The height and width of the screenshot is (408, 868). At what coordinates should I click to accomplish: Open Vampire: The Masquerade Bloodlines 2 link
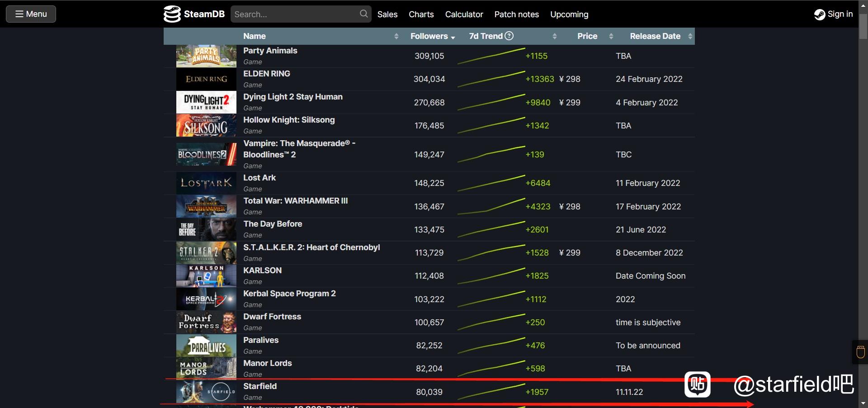pos(299,149)
